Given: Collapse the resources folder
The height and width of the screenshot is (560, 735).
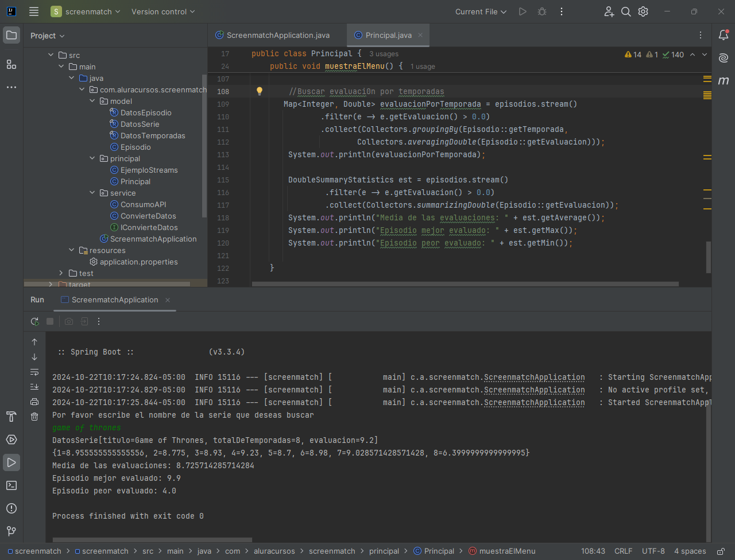Looking at the screenshot, I should coord(71,250).
